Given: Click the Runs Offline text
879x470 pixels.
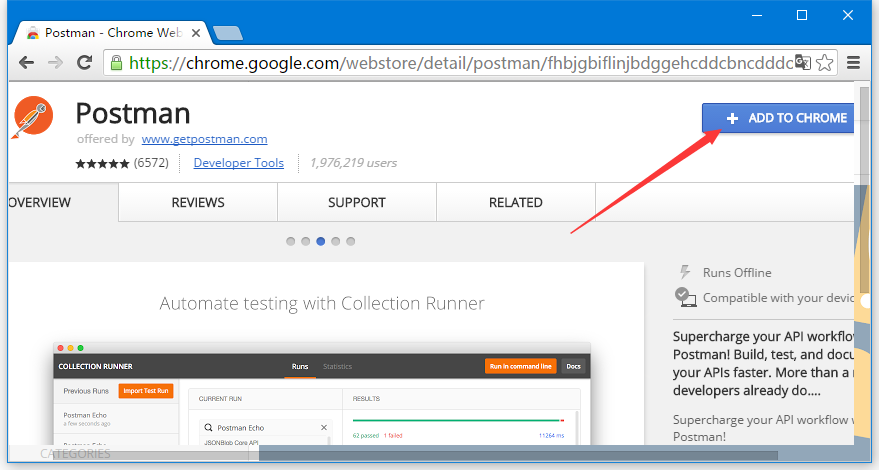Looking at the screenshot, I should [x=737, y=273].
